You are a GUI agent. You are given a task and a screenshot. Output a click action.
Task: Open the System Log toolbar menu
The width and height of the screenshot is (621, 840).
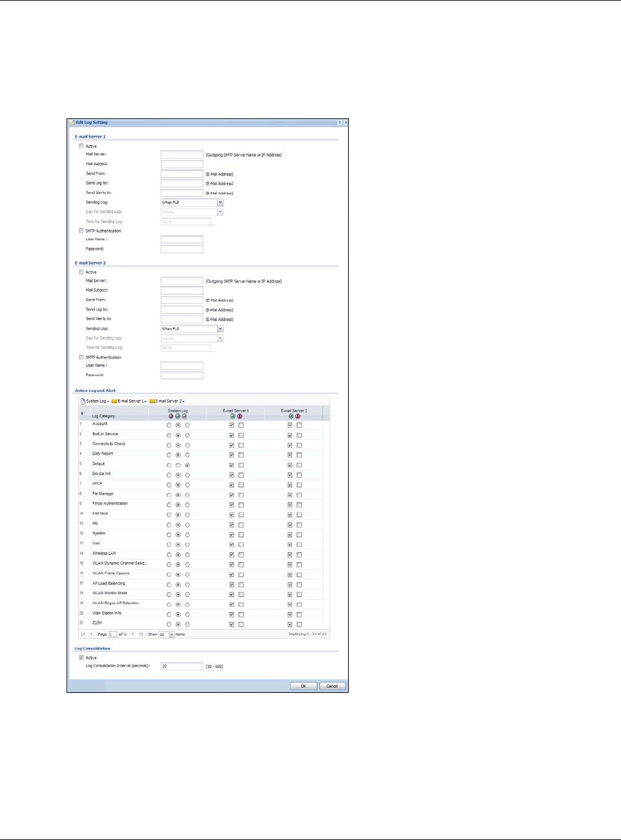[95, 401]
